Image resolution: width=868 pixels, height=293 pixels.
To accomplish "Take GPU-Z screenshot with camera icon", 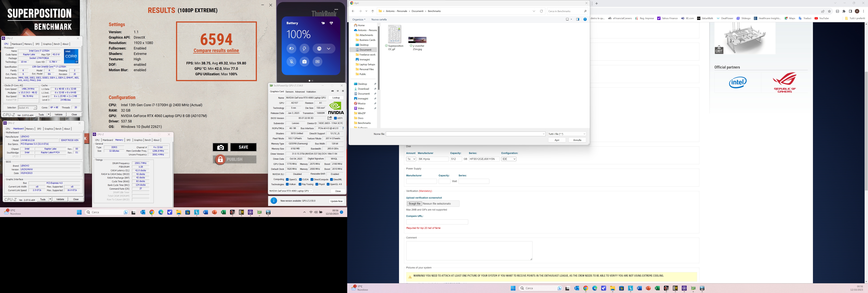I will pyautogui.click(x=333, y=91).
